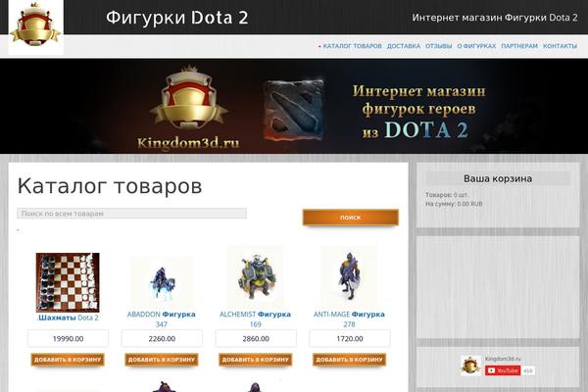Open the Abaddon figurine image
Screen dimensions: 588x392
(162, 282)
